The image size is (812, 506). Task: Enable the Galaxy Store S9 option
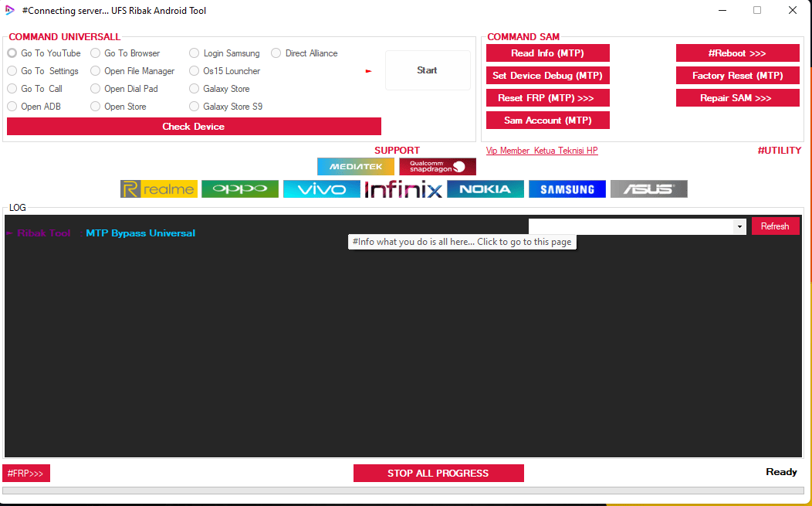coord(195,107)
